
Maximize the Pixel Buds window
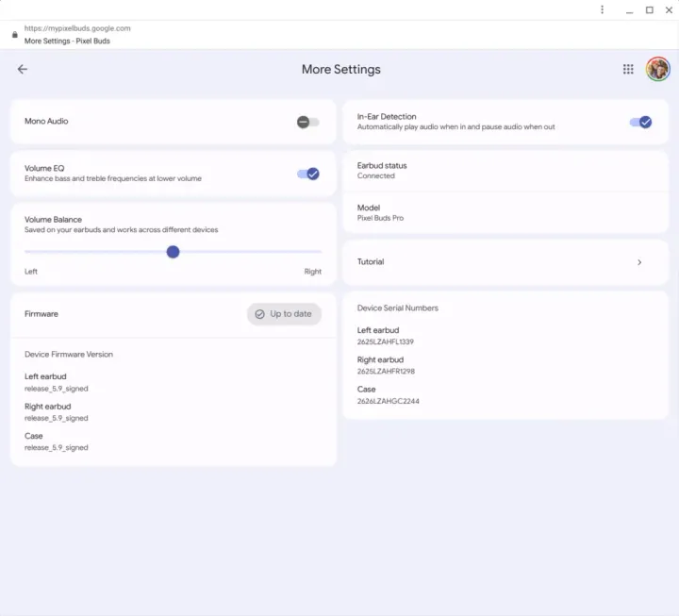click(649, 9)
